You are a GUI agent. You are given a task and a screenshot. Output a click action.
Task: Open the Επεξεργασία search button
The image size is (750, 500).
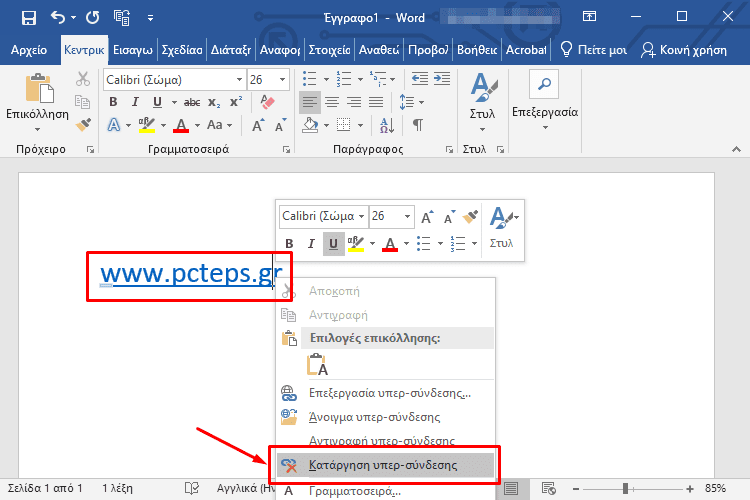click(544, 84)
